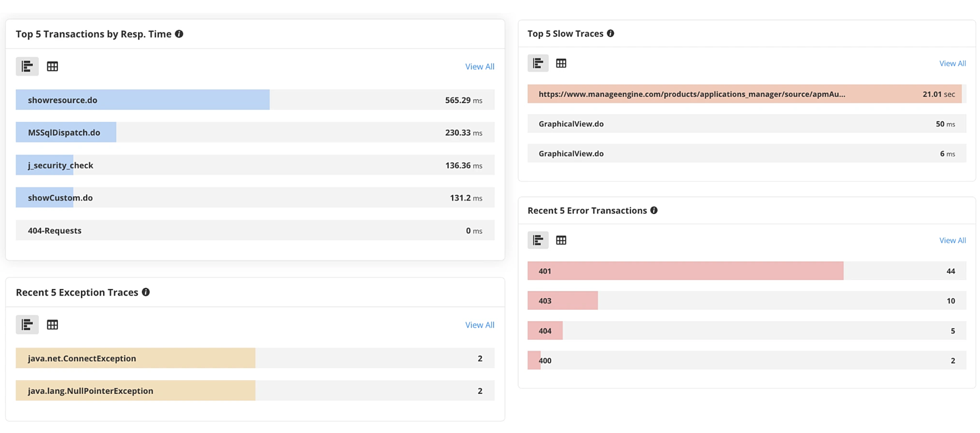Switch Recent 5 Exception Traces to table view
This screenshot has width=980, height=433.
[x=52, y=325]
